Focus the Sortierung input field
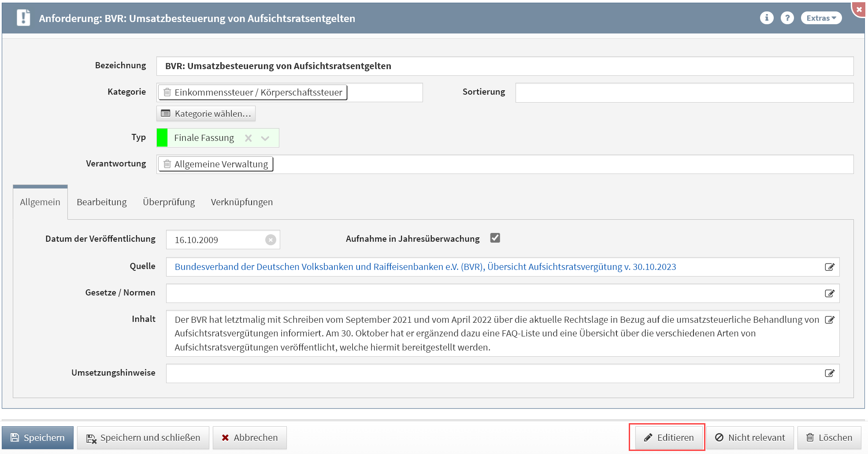The image size is (868, 454). click(684, 92)
